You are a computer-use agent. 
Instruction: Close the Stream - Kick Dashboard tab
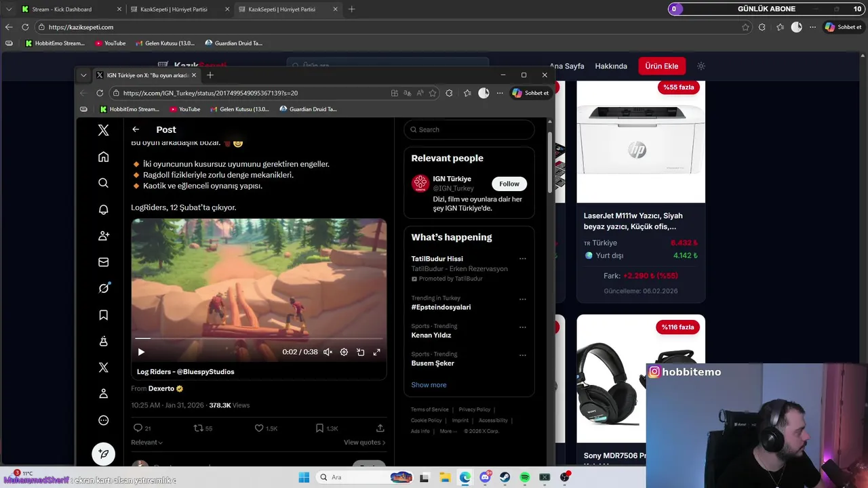(119, 9)
